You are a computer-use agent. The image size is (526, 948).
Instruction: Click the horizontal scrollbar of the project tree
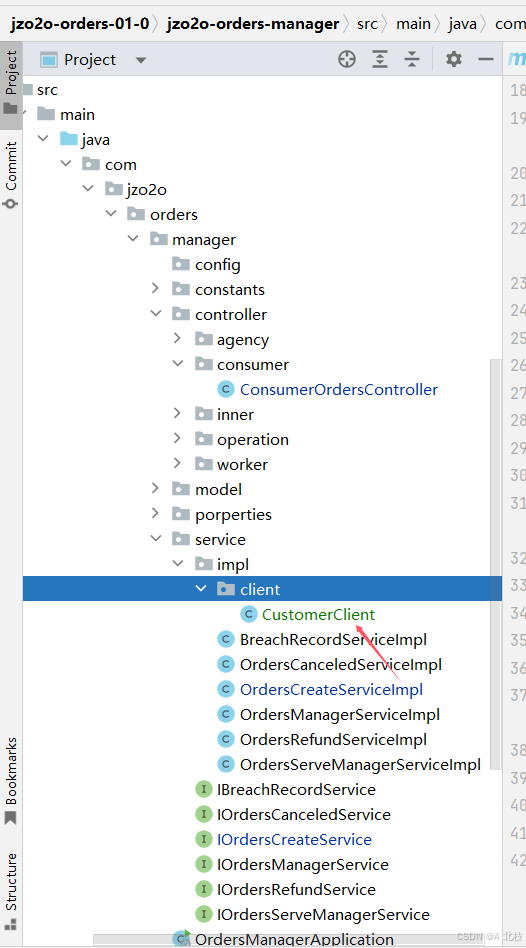coord(288,940)
